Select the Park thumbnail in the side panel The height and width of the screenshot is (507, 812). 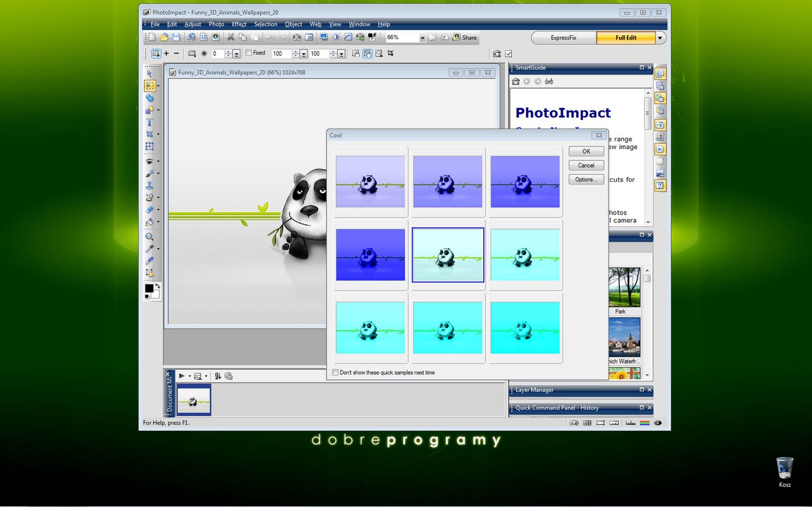tap(624, 287)
